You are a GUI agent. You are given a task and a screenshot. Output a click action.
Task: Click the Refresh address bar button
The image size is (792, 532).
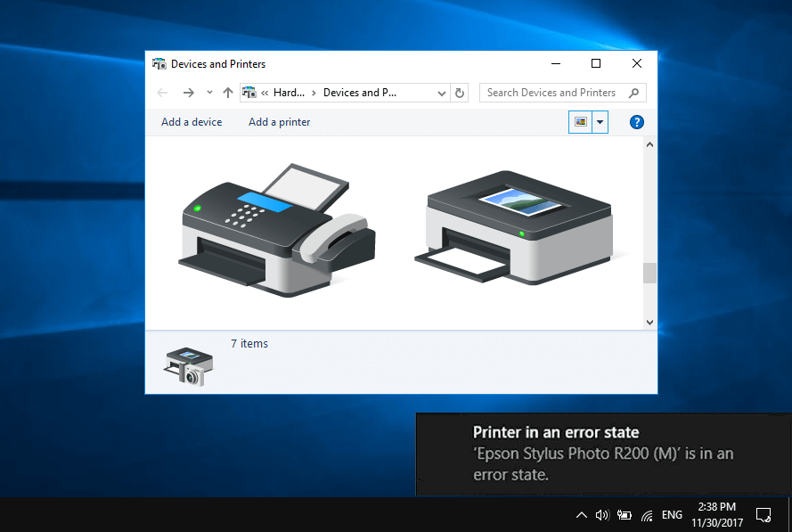click(x=460, y=93)
